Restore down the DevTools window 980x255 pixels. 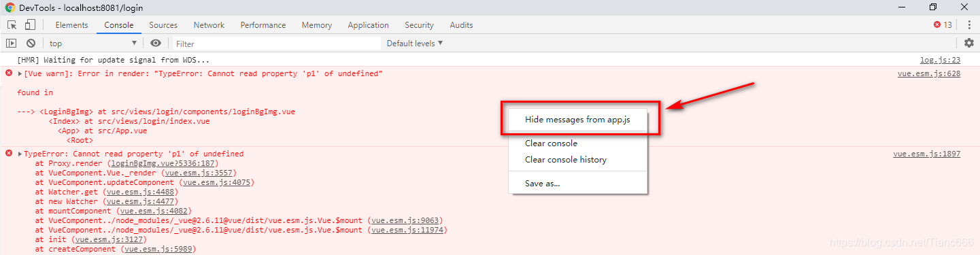coord(933,7)
